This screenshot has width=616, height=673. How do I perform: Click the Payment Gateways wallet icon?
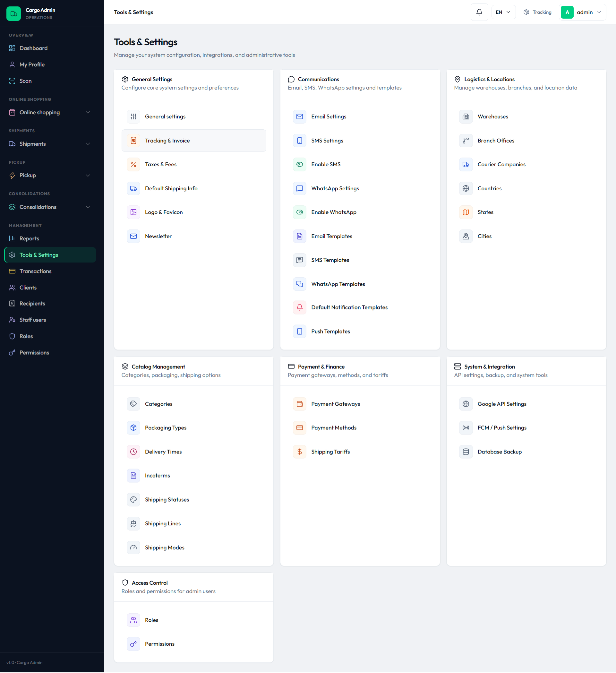(x=299, y=404)
